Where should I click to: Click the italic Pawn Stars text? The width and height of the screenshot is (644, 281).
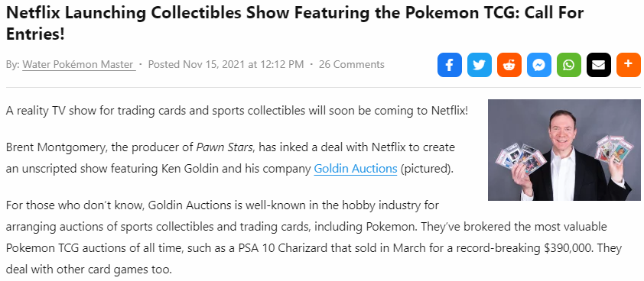pyautogui.click(x=224, y=147)
